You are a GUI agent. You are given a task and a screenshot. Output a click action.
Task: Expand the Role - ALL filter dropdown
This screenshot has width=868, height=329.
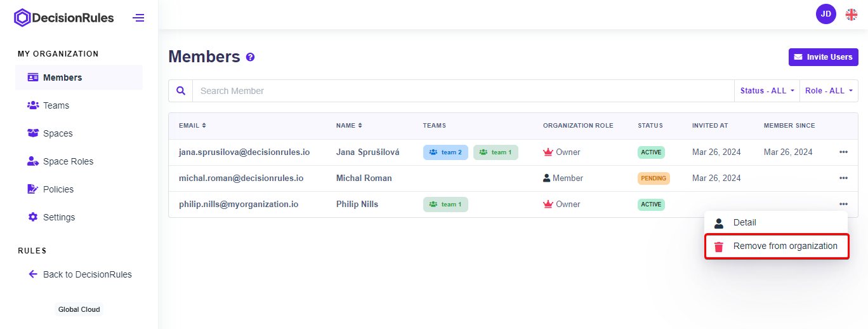(828, 91)
